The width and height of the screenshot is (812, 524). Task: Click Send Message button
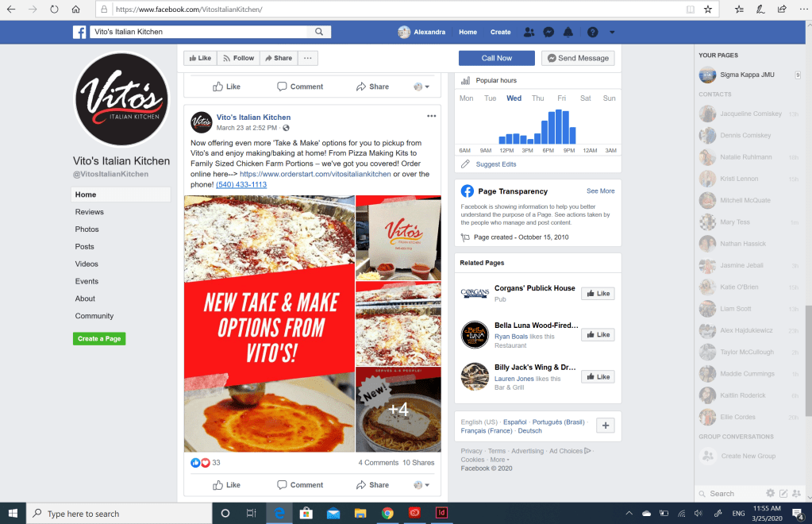pos(578,58)
